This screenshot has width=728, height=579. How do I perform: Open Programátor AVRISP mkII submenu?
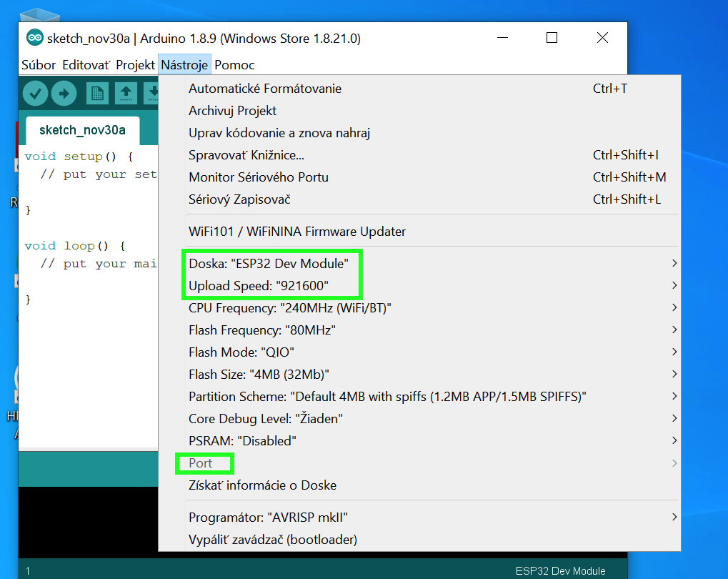click(x=268, y=518)
